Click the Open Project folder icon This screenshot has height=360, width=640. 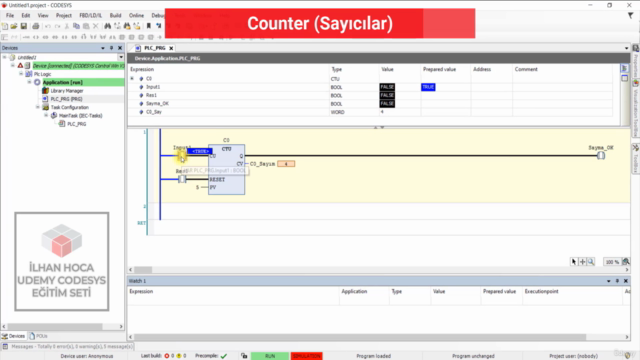pos(14,26)
